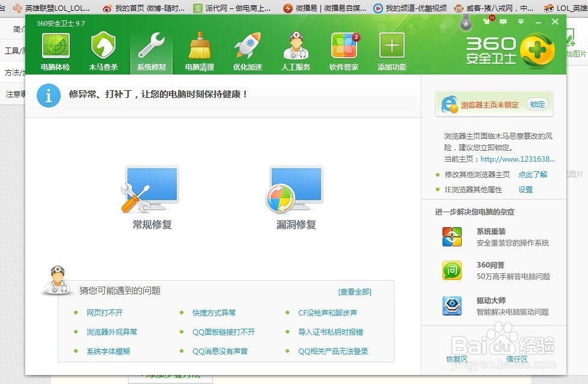Open 系统重装 colorful recycle icon
Image resolution: width=588 pixels, height=384 pixels.
452,237
